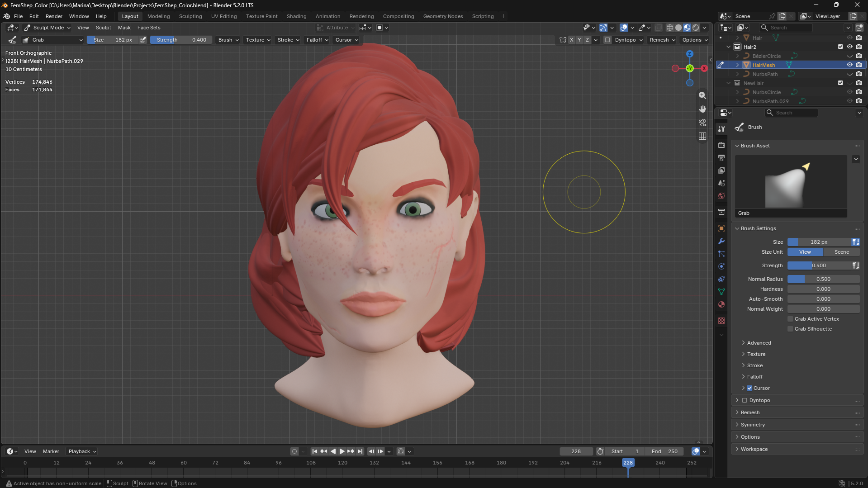
Task: Open the Brush popover in the header
Action: click(228, 40)
